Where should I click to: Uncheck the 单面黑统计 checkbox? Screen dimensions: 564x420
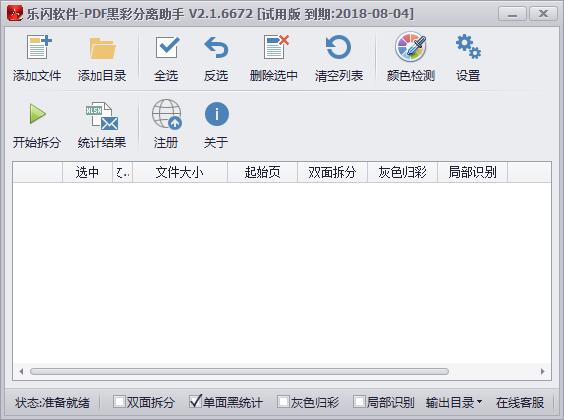(x=195, y=402)
